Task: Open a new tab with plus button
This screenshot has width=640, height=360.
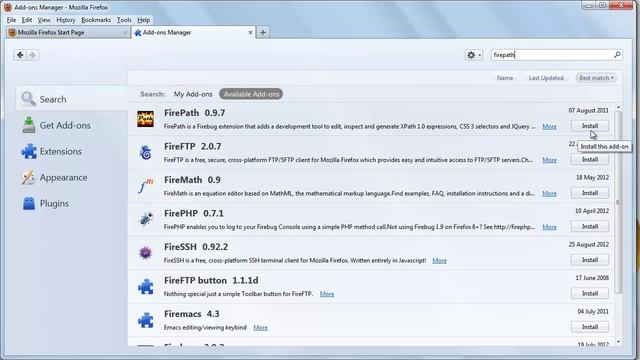Action: coord(263,32)
